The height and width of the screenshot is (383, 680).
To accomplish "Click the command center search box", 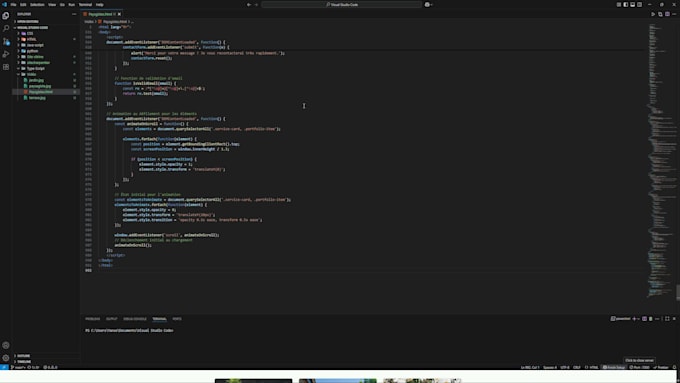I will click(342, 4).
